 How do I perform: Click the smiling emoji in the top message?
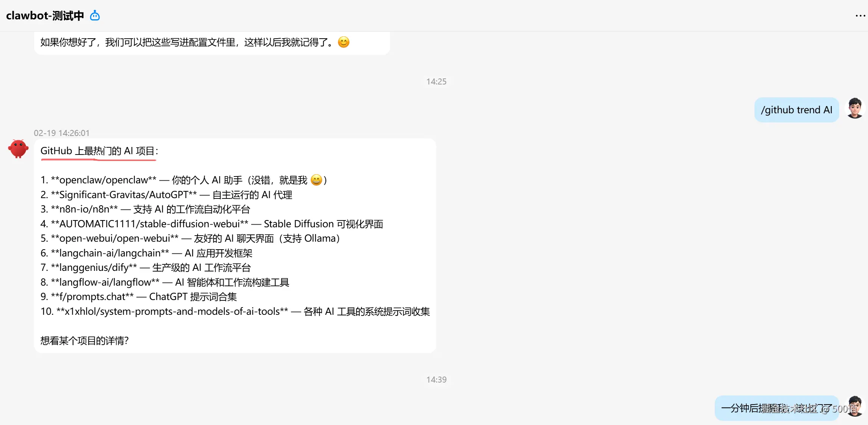point(344,42)
